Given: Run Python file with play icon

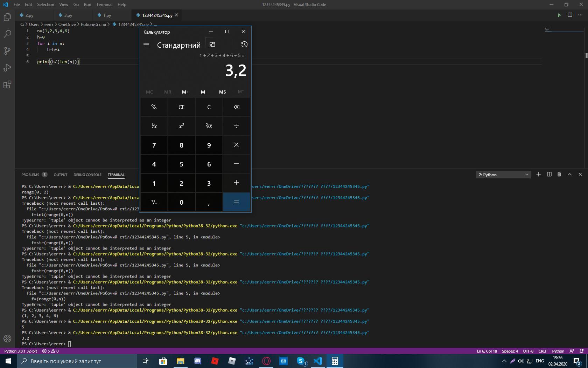Looking at the screenshot, I should [559, 15].
